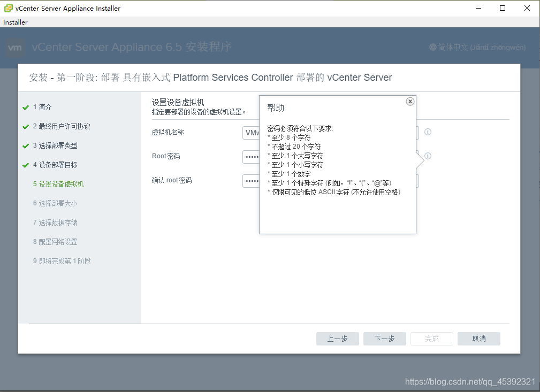The height and width of the screenshot is (392, 540).
Task: Click the 至少 1 个大写字符 requirement line
Action: 295,156
